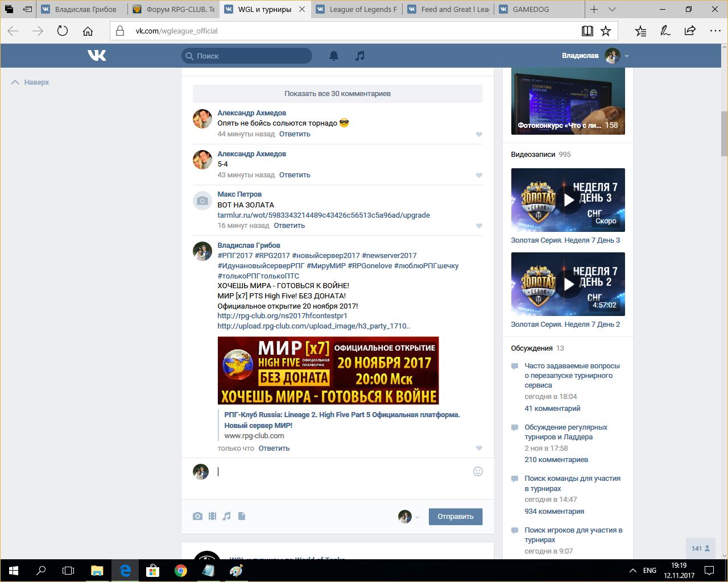Image resolution: width=728 pixels, height=582 pixels.
Task: Send the comment with Отправить
Action: pyautogui.click(x=456, y=517)
